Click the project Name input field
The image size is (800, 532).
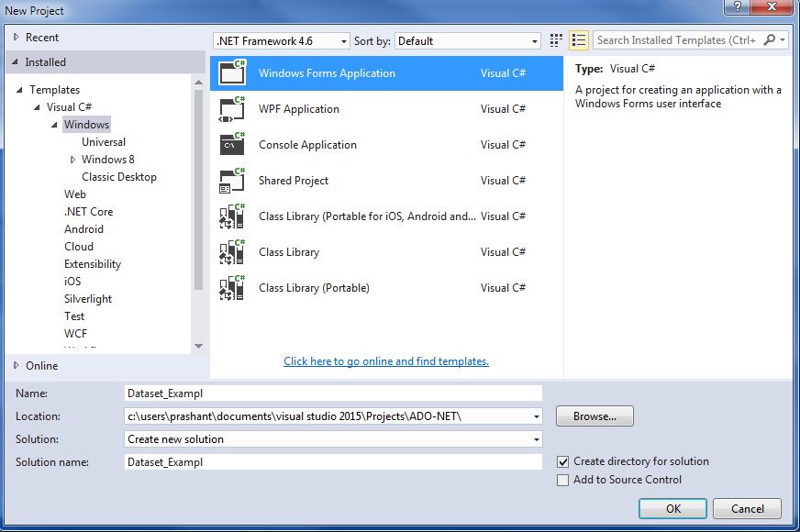click(333, 393)
